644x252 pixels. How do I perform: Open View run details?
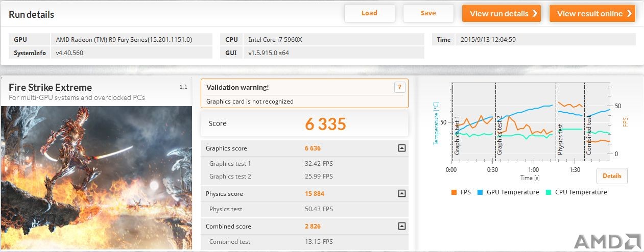point(502,13)
